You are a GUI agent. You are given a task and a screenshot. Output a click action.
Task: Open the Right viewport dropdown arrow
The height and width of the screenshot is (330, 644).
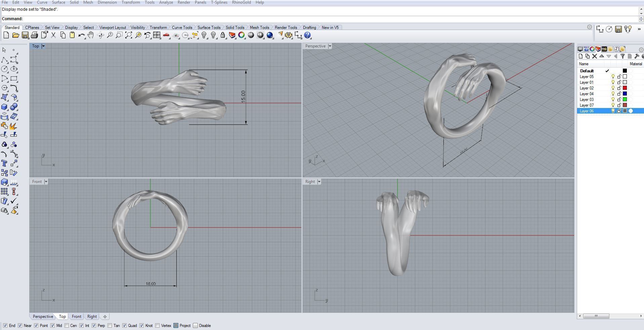tap(319, 182)
